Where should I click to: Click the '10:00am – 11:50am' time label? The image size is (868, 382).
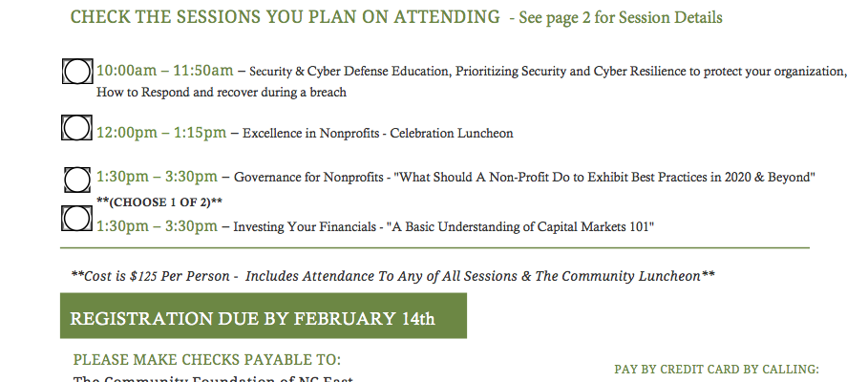(165, 71)
